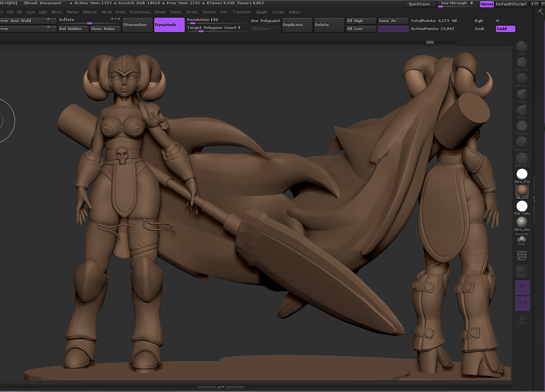The height and width of the screenshot is (392, 545).
Task: Adjust the See-through slider
Action: pyautogui.click(x=458, y=4)
